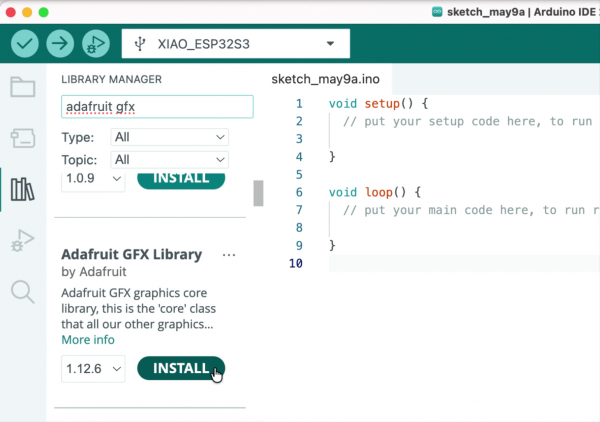Viewport: 600px width, 422px height.
Task: Click the library list scrollbar thumb
Action: (258, 193)
